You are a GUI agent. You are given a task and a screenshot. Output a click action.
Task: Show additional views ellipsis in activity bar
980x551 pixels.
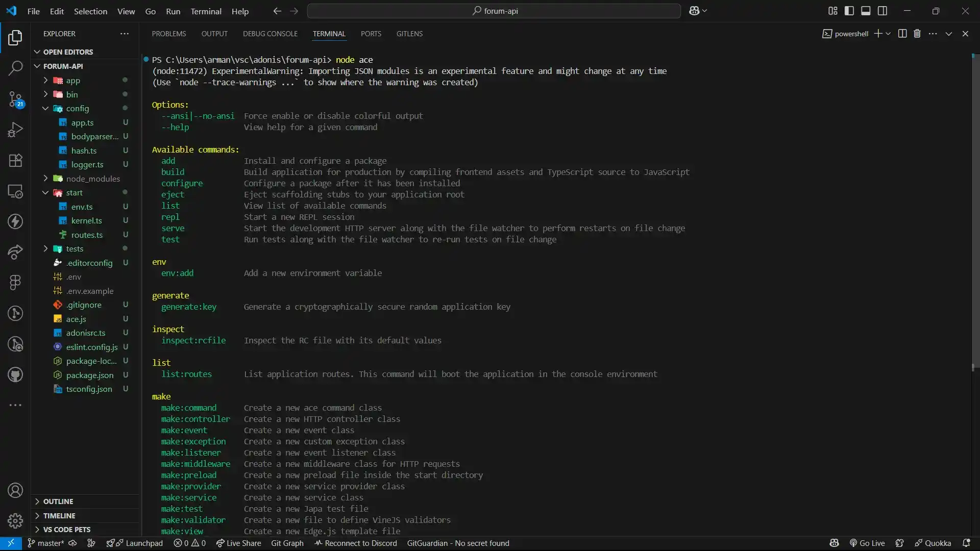pos(15,405)
